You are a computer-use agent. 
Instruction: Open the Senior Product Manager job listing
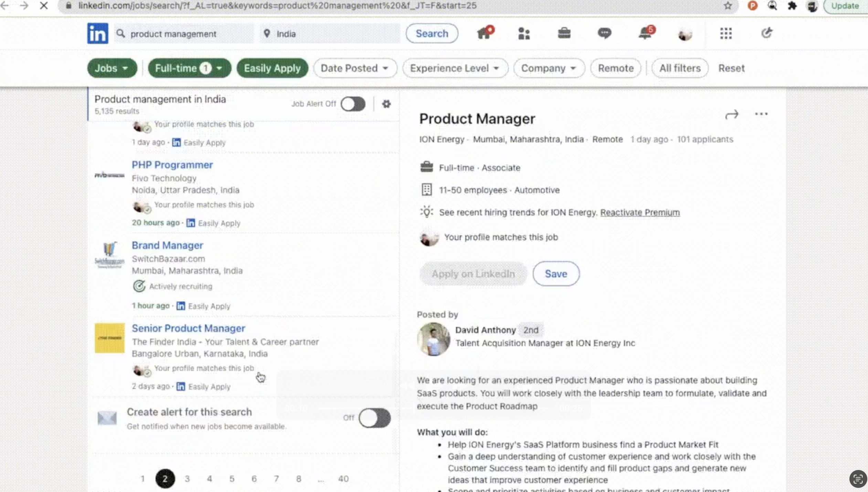pos(188,328)
